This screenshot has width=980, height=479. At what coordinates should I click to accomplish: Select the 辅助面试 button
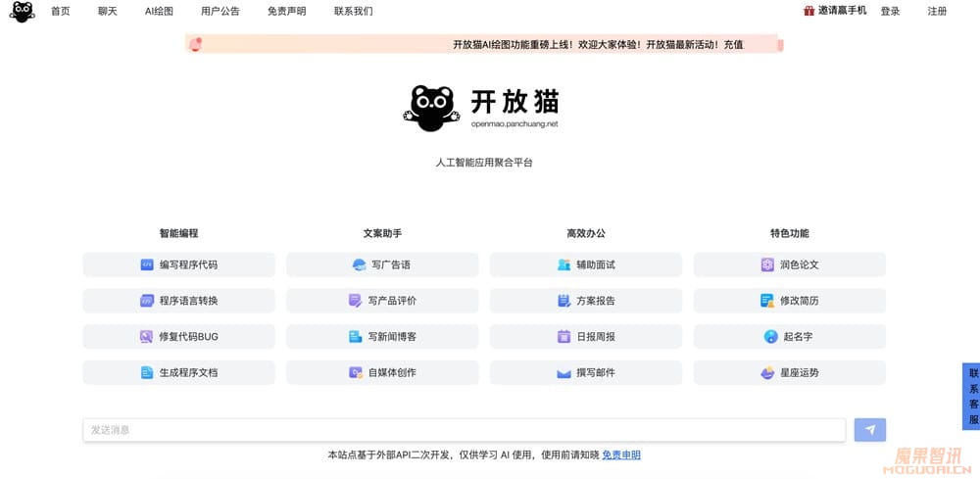[x=586, y=264]
